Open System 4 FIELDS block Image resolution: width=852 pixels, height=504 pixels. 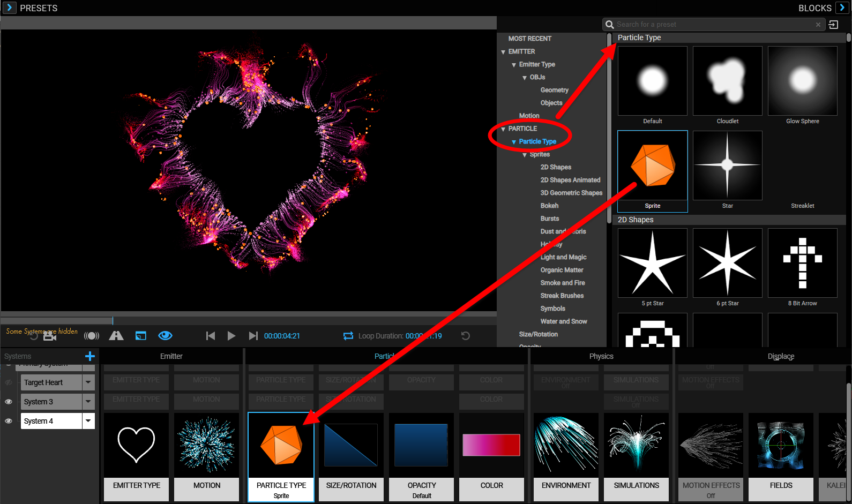tap(781, 457)
